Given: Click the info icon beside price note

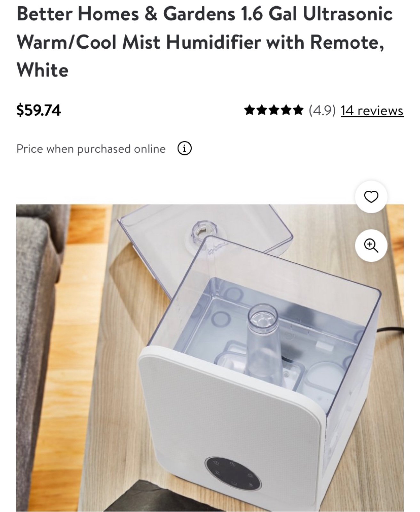Looking at the screenshot, I should (x=185, y=149).
